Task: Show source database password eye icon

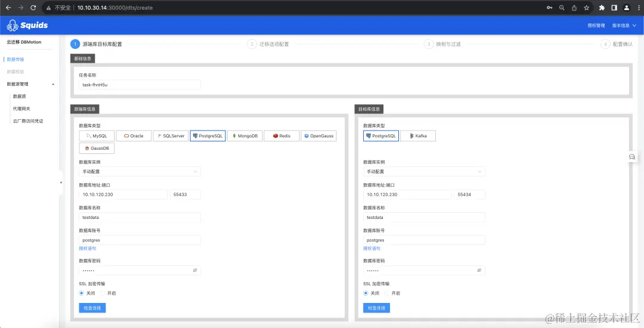Action: (x=195, y=271)
